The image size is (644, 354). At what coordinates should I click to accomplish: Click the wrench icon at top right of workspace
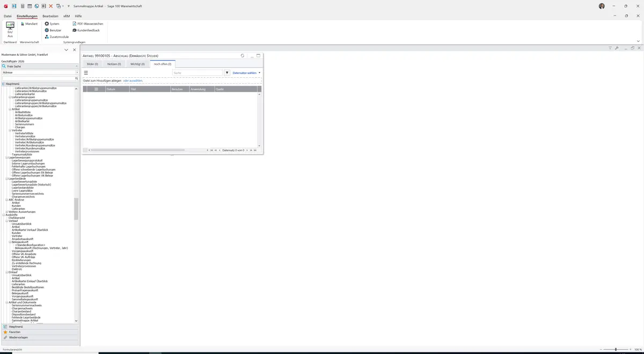pyautogui.click(x=617, y=48)
